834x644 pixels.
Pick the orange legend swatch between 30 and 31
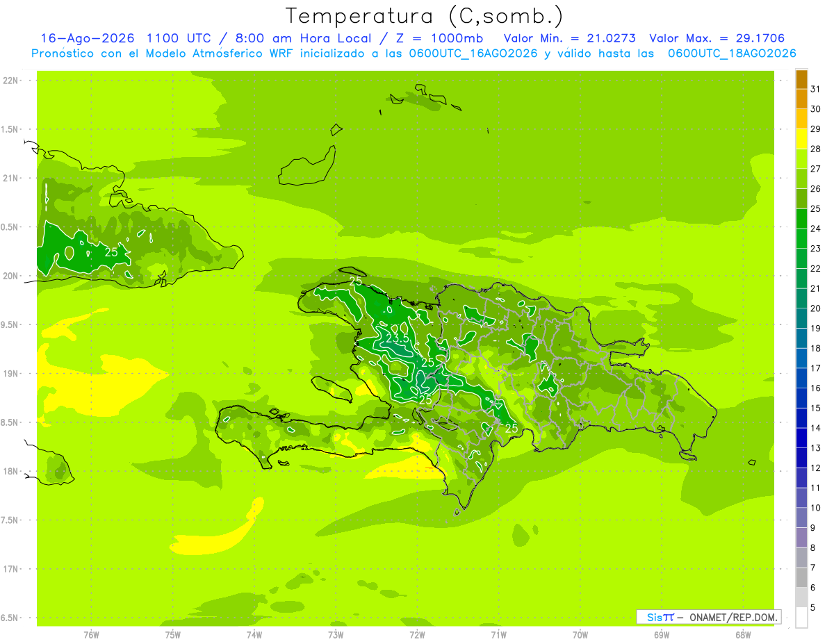pyautogui.click(x=802, y=99)
